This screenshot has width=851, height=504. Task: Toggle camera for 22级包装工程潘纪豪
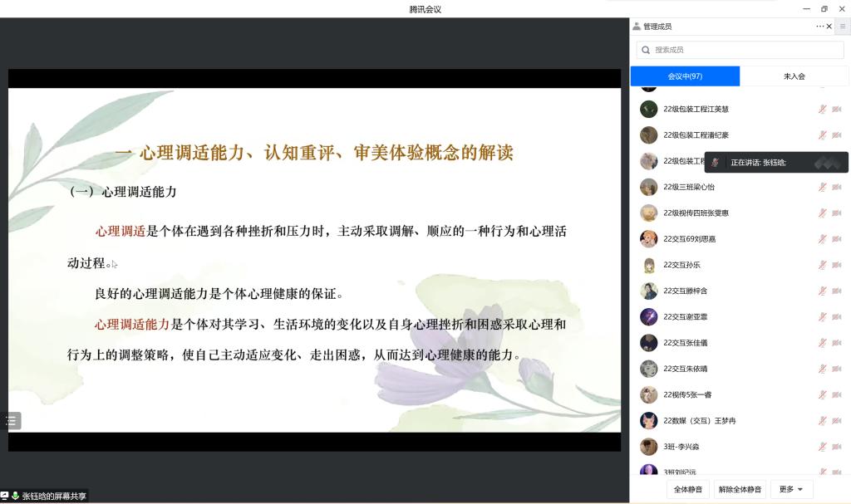pos(836,135)
